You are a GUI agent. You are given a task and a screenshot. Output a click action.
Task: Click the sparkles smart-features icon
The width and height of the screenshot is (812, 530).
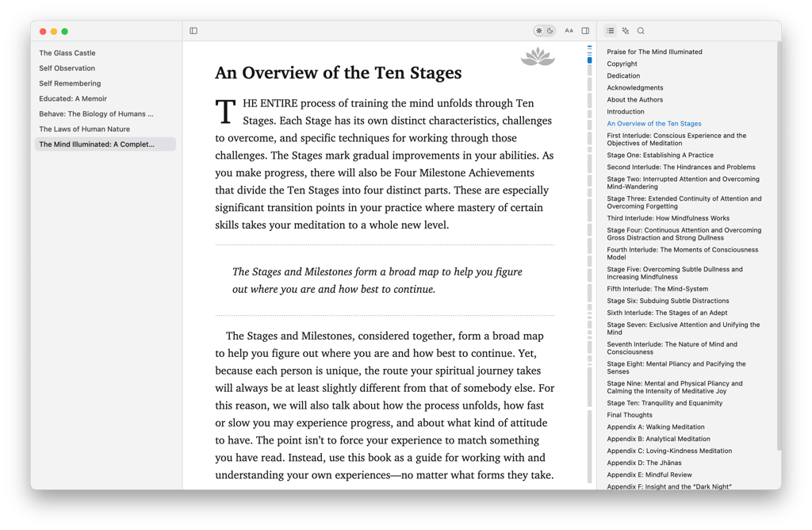(x=625, y=30)
